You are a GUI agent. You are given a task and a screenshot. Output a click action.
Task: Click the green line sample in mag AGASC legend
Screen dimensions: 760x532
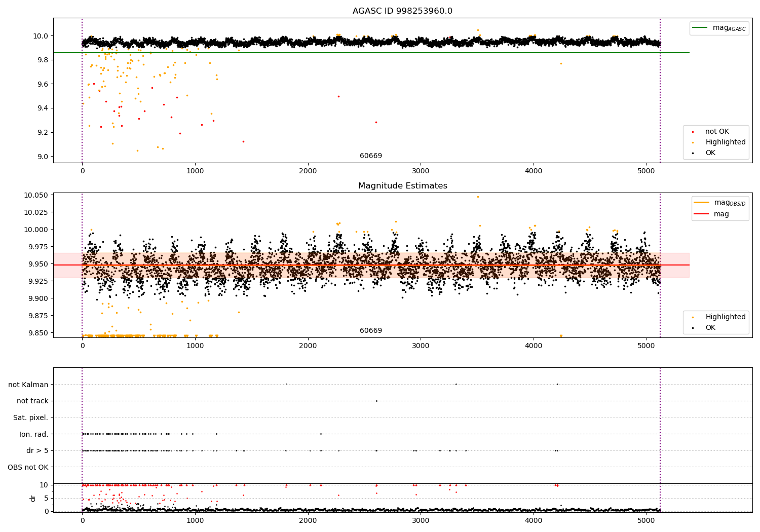[x=700, y=28]
